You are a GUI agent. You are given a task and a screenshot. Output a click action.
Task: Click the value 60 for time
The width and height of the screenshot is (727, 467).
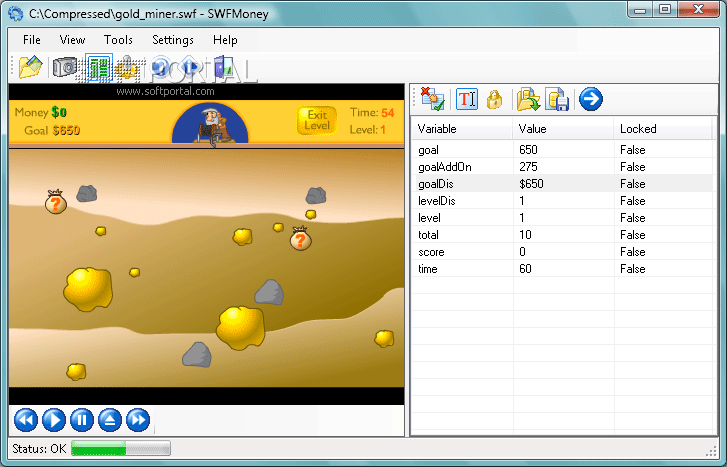(525, 269)
